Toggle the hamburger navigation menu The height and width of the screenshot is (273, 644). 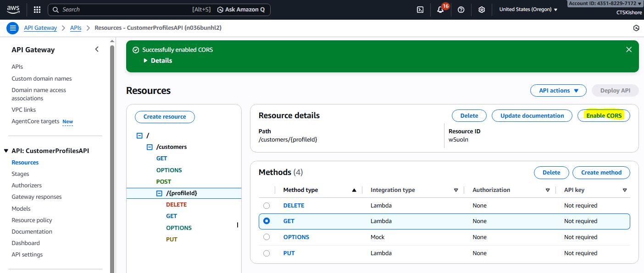pos(12,28)
